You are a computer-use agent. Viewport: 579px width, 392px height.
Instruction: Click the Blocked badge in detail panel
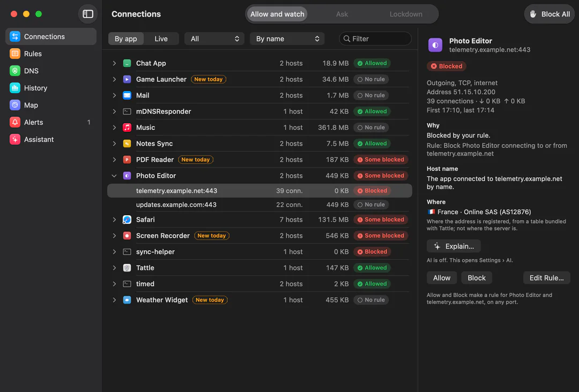pos(447,66)
